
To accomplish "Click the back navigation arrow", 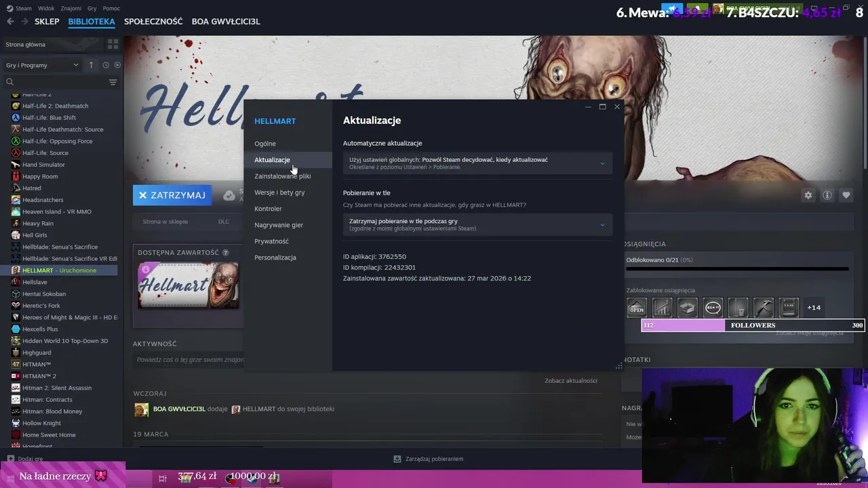I will click(x=10, y=22).
